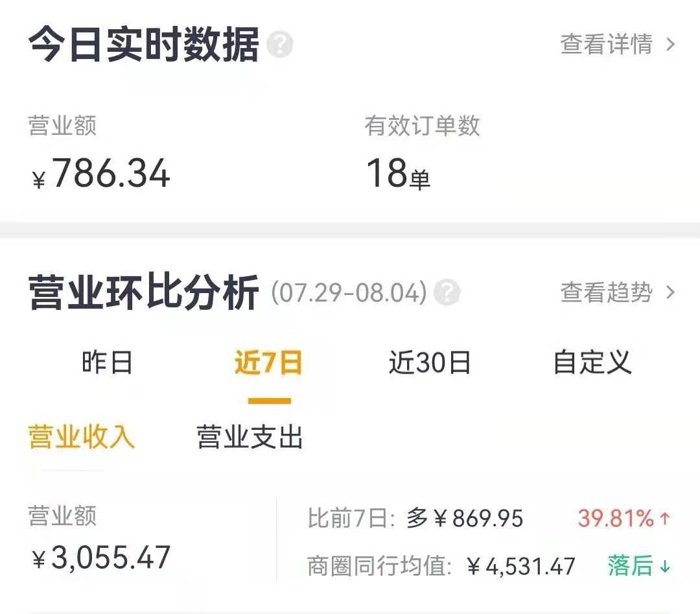Click the 商圈同行均值 value ¥4,531.47
This screenshot has height=614, width=700.
(x=520, y=567)
